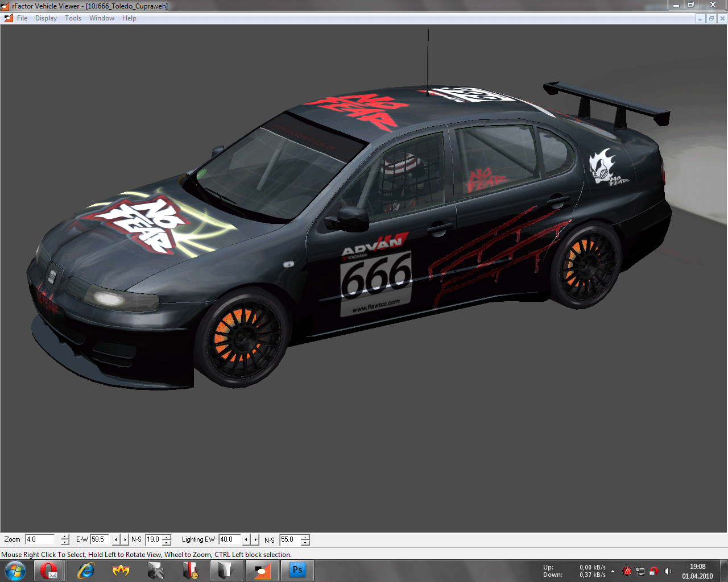Open the File menu
Image resolution: width=728 pixels, height=582 pixels.
click(22, 18)
